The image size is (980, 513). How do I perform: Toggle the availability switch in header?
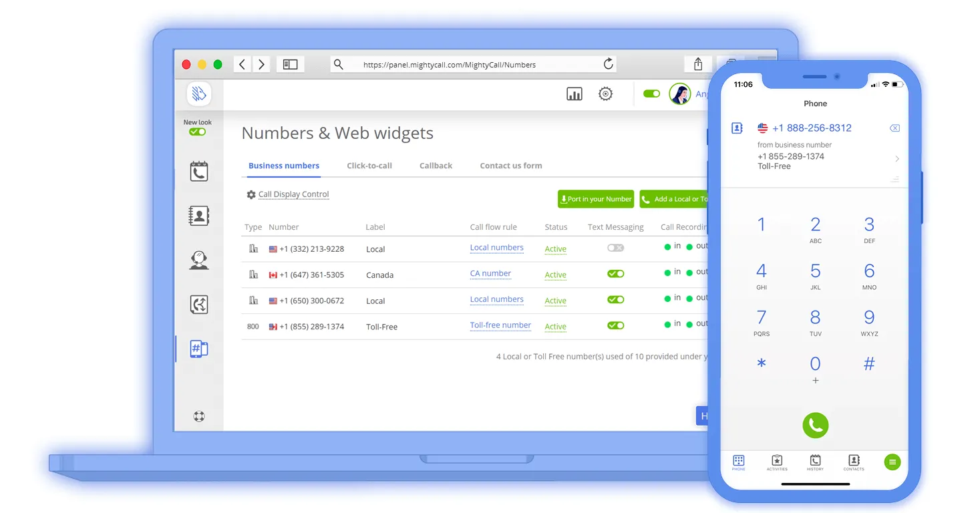pos(651,94)
